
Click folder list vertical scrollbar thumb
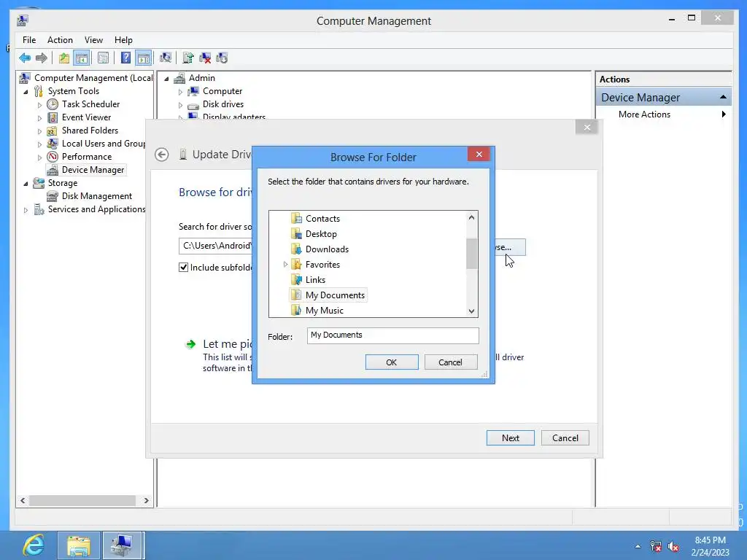(x=471, y=254)
